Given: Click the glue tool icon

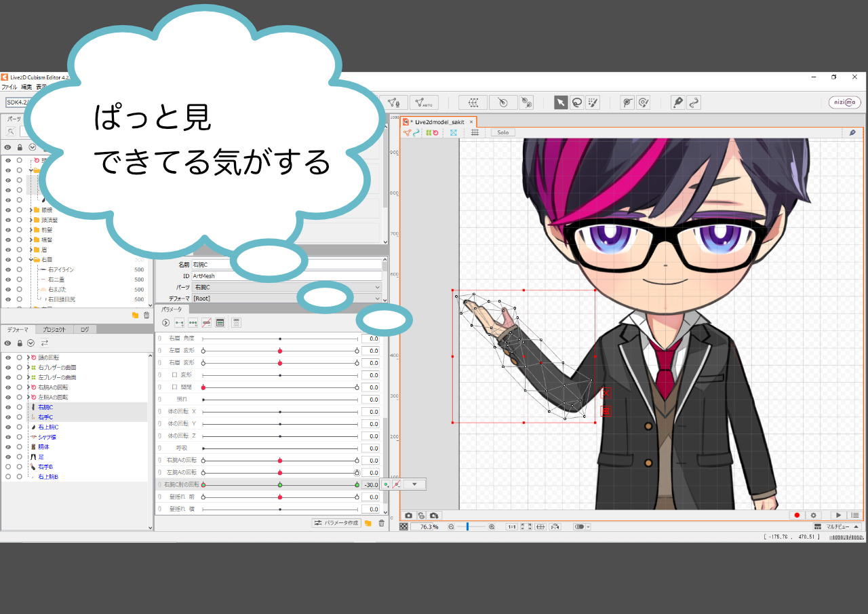Looking at the screenshot, I should [526, 102].
